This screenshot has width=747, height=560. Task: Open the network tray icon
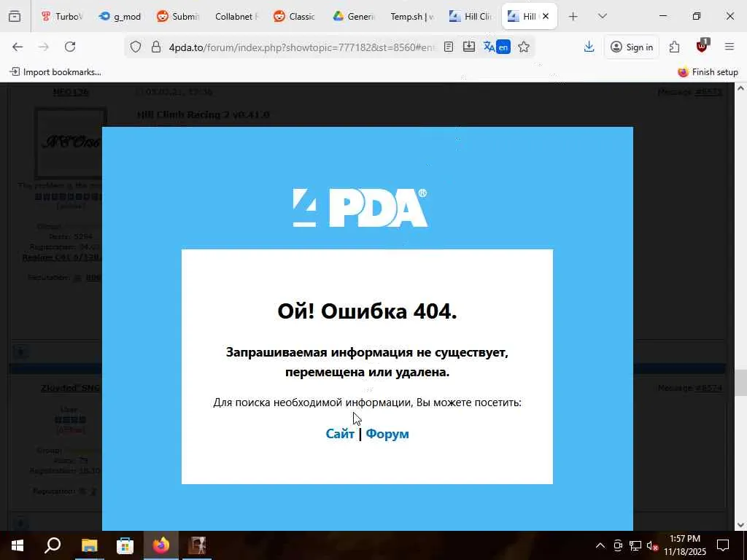[635, 545]
